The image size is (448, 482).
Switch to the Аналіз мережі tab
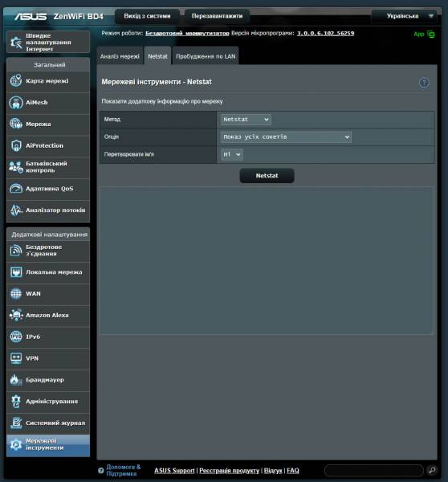120,56
